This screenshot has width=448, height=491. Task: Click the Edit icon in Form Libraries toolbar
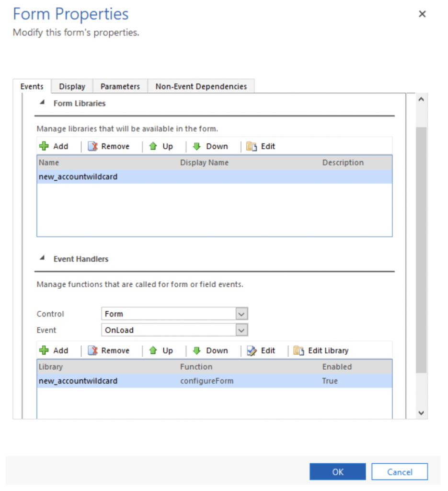253,146
